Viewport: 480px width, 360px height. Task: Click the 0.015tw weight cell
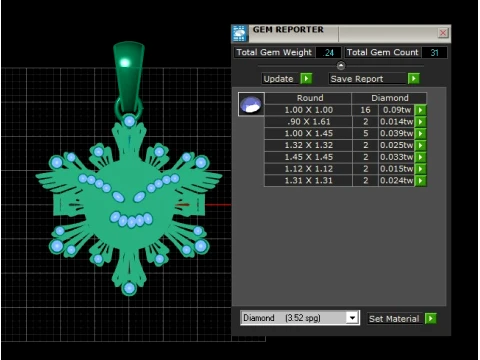click(x=397, y=169)
